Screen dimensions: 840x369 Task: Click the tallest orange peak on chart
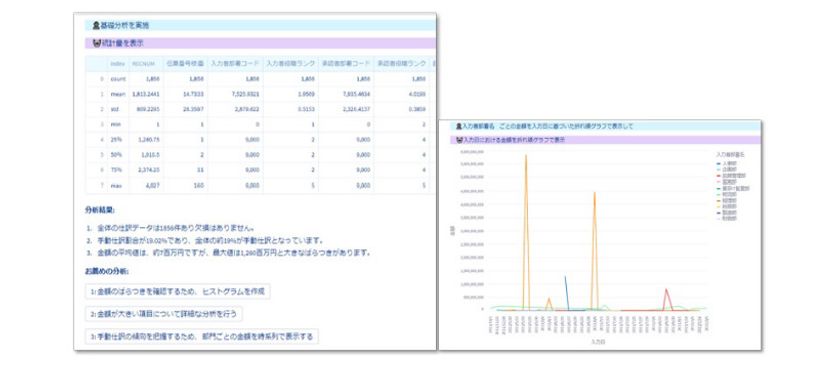click(526, 156)
